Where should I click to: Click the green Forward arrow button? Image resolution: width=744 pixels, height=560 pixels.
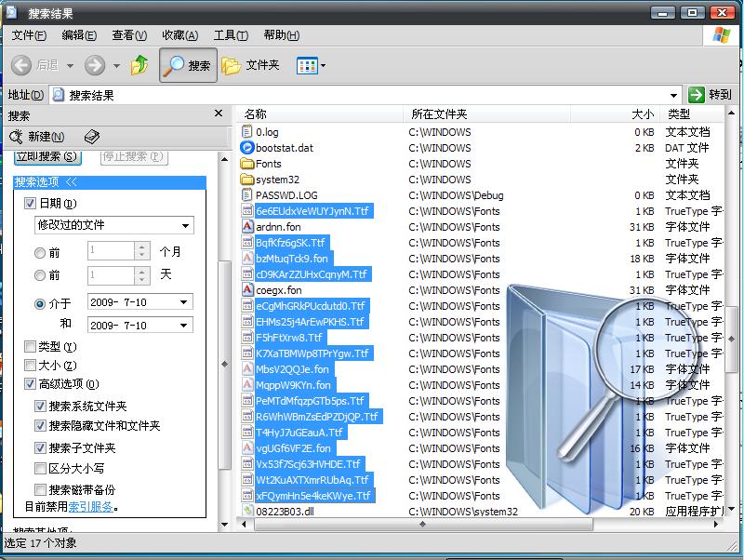(x=94, y=65)
